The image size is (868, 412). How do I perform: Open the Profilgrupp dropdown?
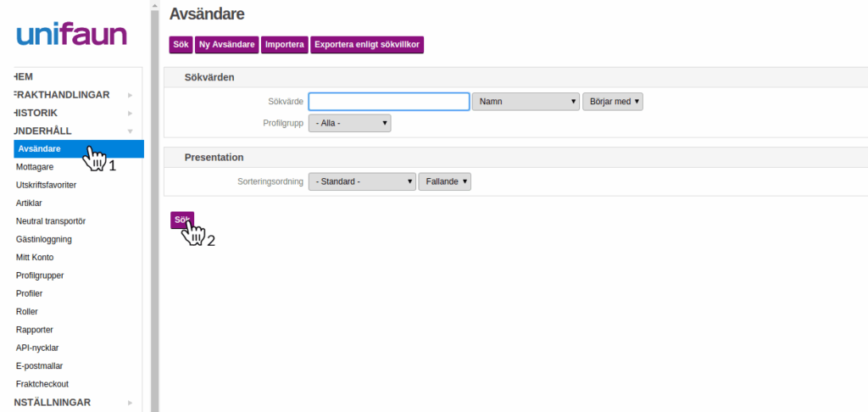(349, 124)
